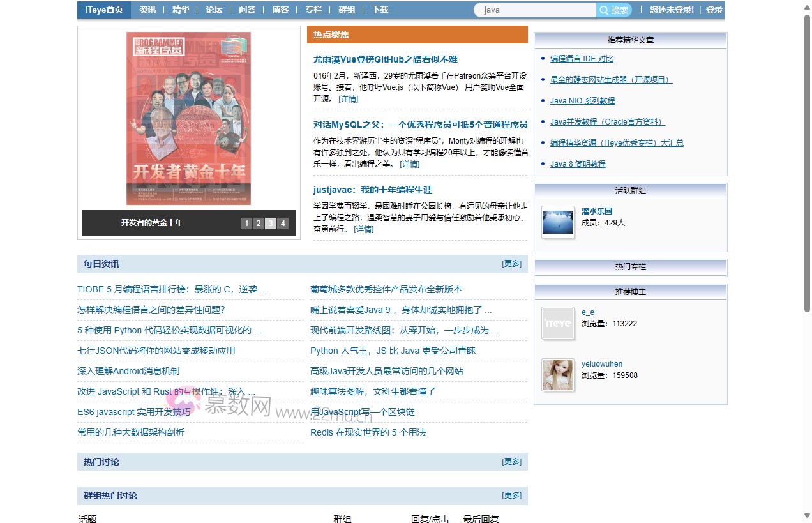Open yeluowuhen's avatar picture
The image size is (812, 523).
557,375
